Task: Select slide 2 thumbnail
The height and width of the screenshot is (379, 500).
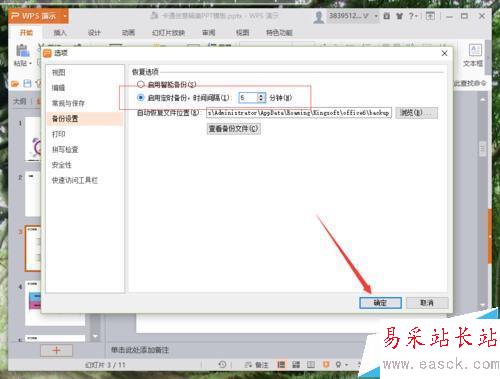Action: click(x=33, y=193)
